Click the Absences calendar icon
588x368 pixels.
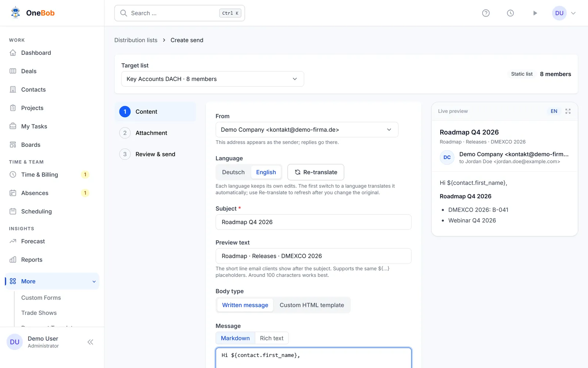tap(13, 193)
